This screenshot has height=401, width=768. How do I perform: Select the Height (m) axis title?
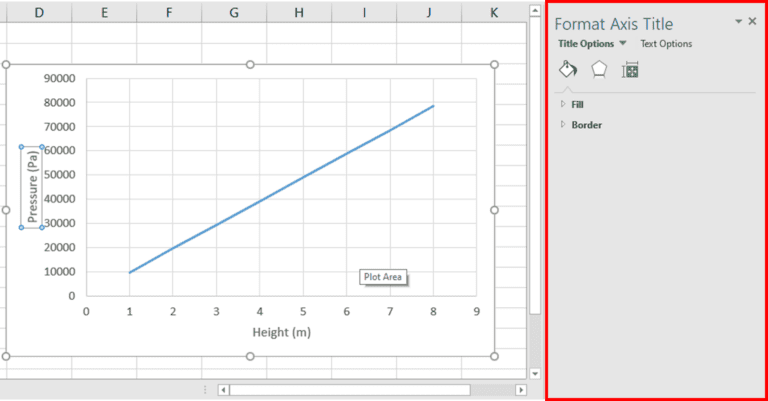point(281,332)
